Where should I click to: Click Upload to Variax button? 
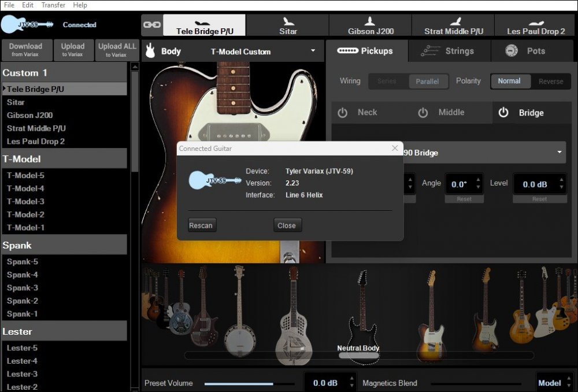tap(73, 50)
